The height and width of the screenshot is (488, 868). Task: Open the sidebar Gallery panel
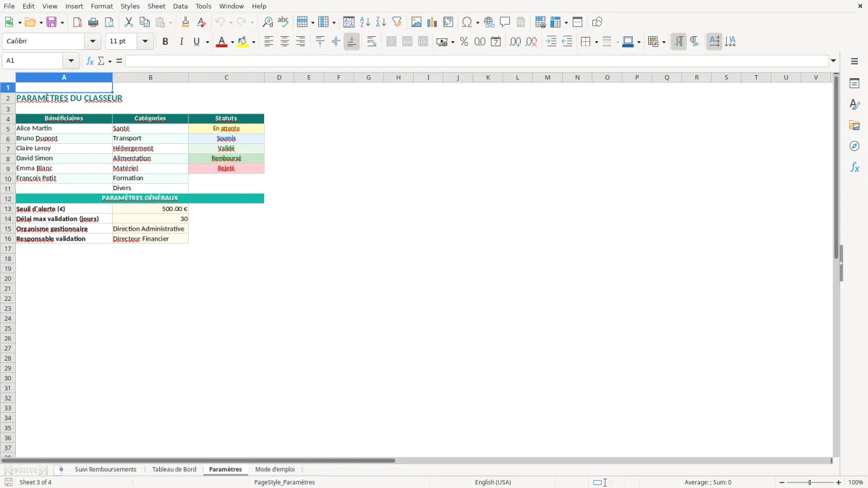tap(854, 126)
